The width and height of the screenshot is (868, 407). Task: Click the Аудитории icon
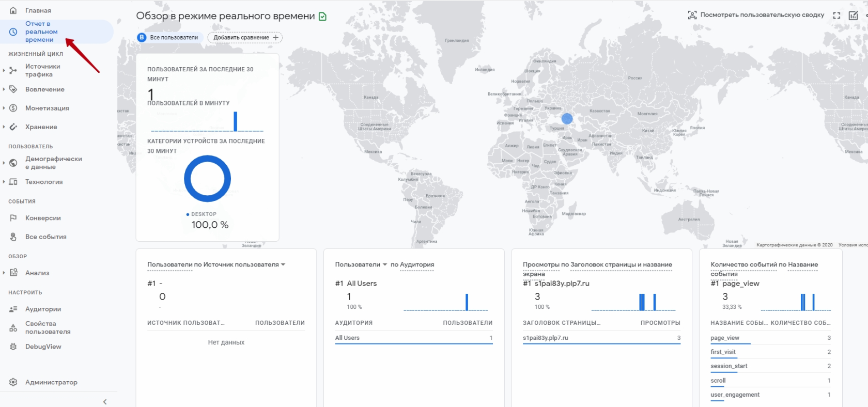click(13, 309)
